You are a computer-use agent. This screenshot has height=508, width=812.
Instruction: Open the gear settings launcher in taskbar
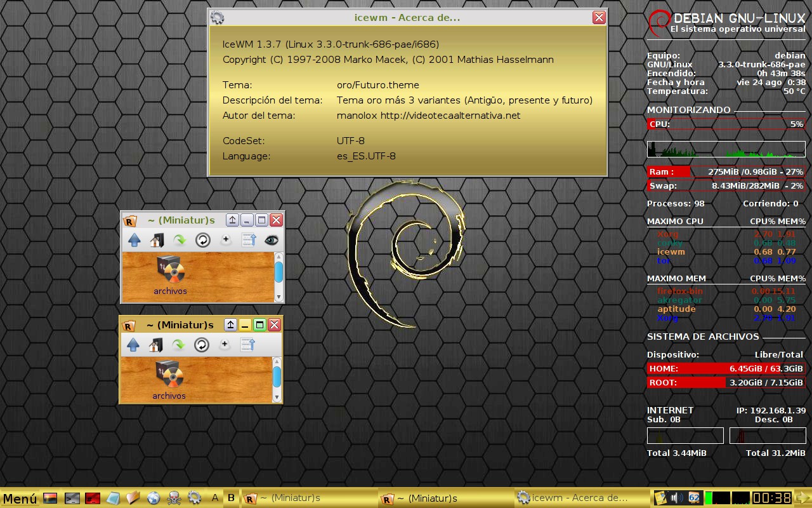click(195, 498)
